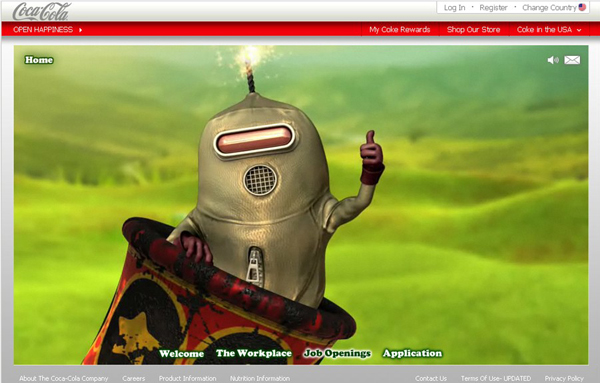Expand the Coke in the USA dropdown
Screen dimensions: 600x383
click(x=548, y=29)
